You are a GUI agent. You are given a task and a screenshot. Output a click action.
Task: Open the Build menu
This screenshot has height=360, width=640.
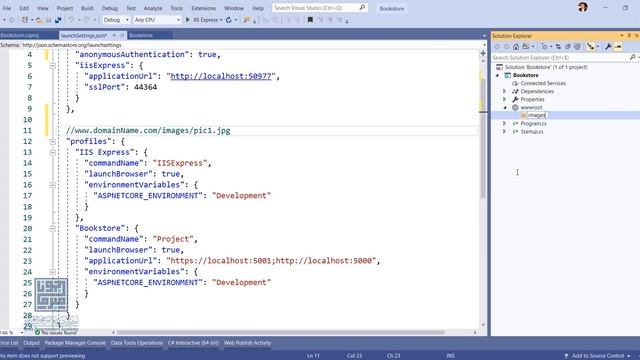[87, 8]
